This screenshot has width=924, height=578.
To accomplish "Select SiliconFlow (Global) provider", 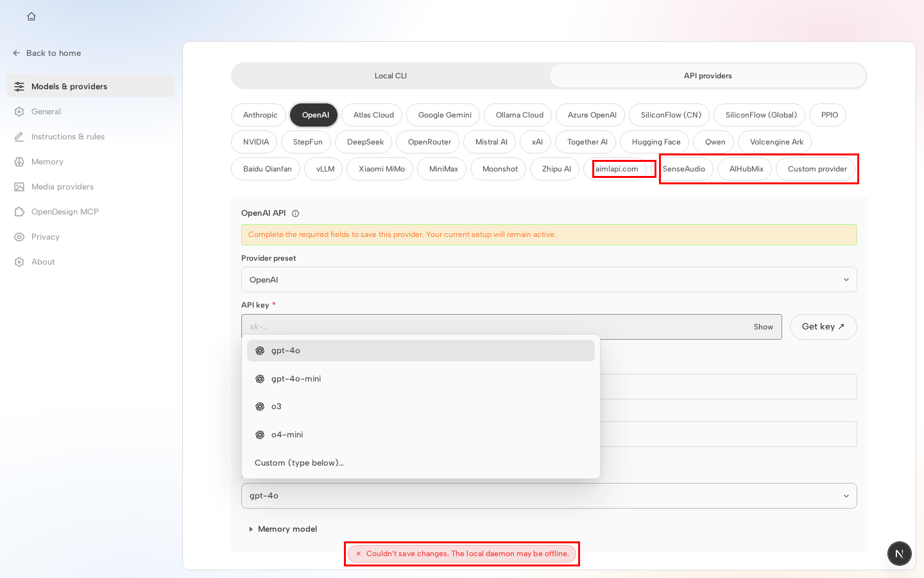I will coord(760,115).
